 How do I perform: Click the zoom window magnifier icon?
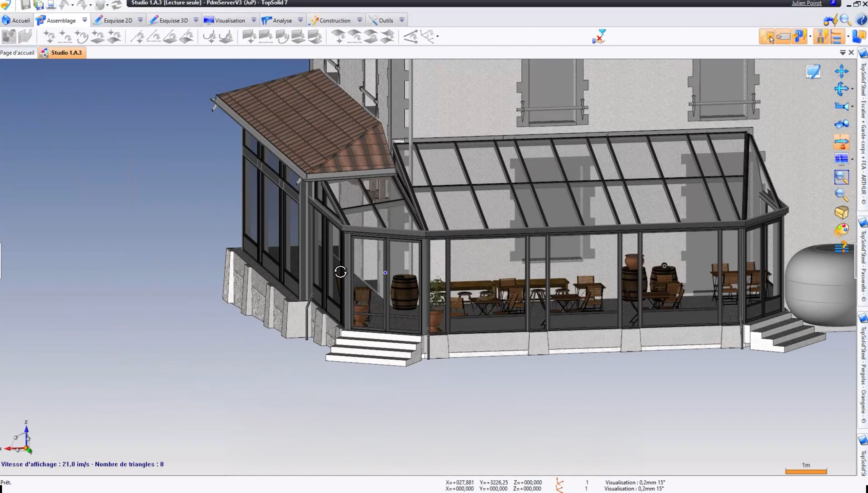tap(841, 177)
